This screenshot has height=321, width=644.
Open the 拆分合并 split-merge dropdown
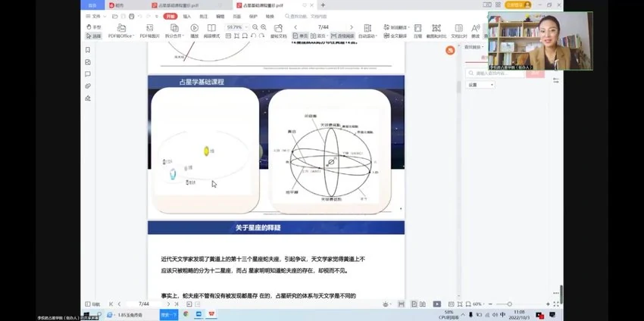[x=174, y=31]
